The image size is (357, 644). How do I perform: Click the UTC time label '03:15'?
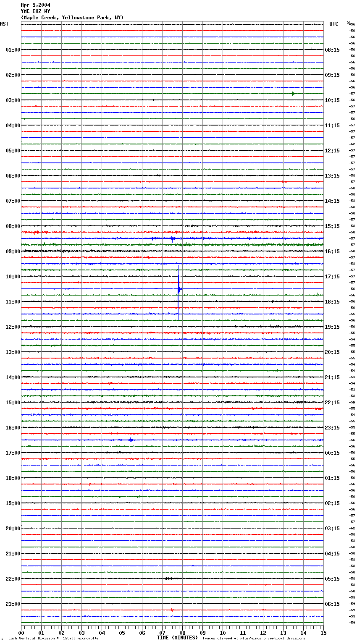[x=332, y=529]
